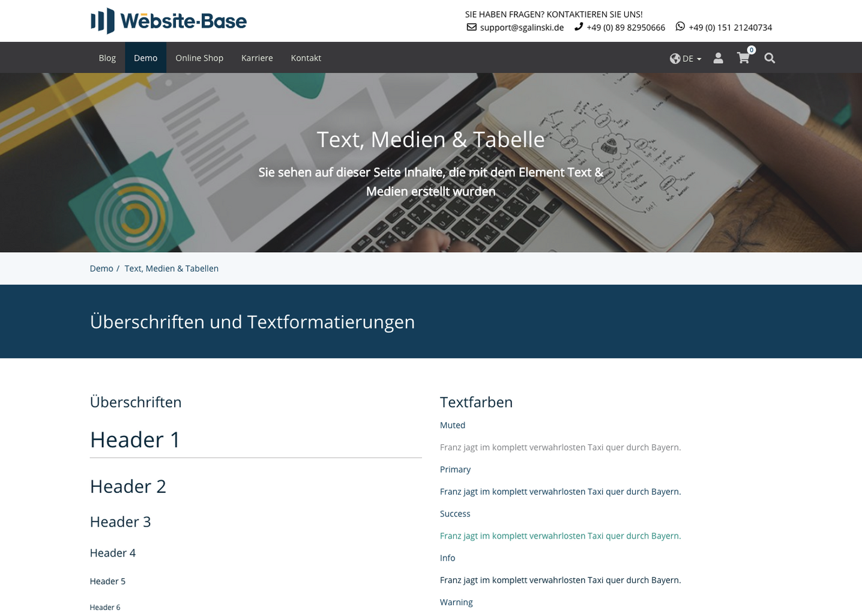
Task: Open the cart badge showing 0
Action: (x=751, y=50)
